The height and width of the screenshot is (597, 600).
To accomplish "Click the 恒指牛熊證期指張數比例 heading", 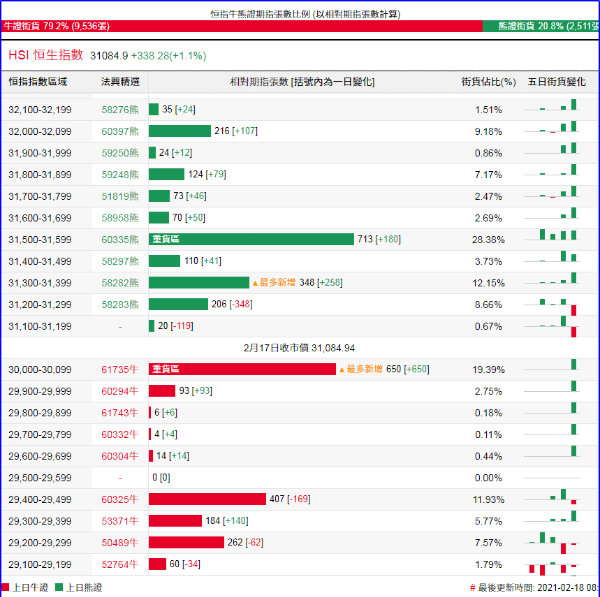I will pos(305,14).
